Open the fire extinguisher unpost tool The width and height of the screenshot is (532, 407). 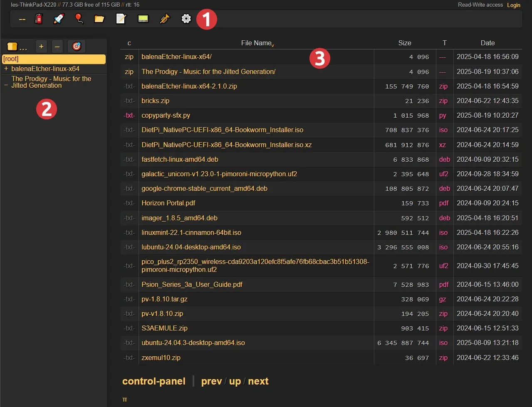pyautogui.click(x=39, y=19)
